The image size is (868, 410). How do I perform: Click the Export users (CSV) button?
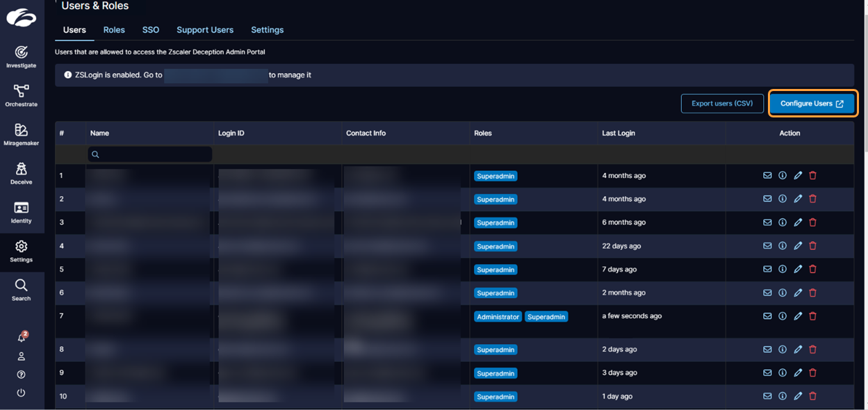pos(722,103)
